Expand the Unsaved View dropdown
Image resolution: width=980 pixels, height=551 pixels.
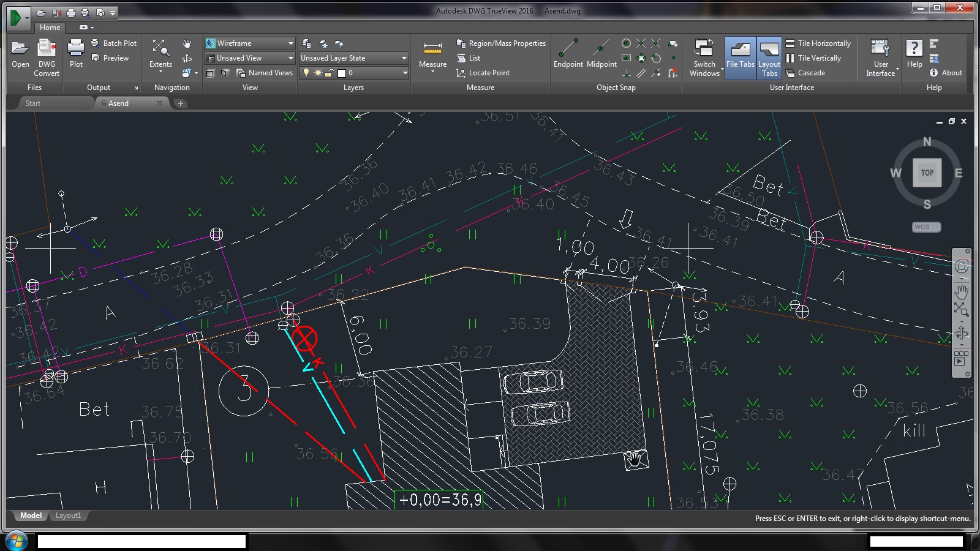(290, 58)
